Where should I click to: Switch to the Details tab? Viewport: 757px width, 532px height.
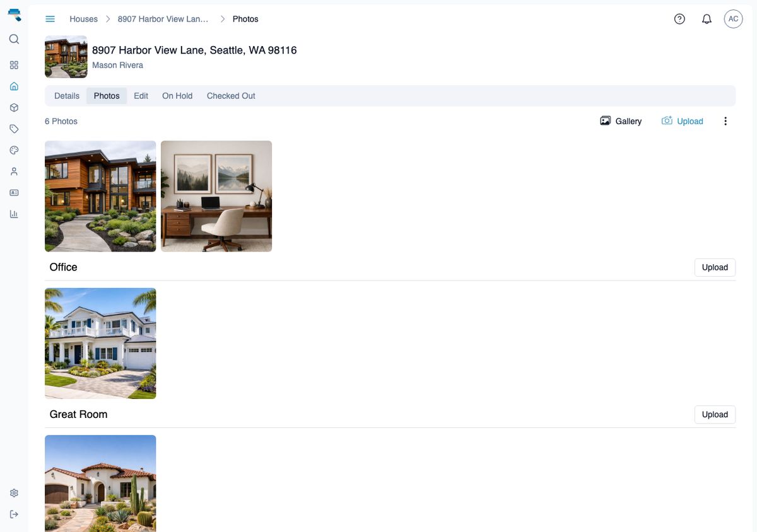tap(67, 96)
